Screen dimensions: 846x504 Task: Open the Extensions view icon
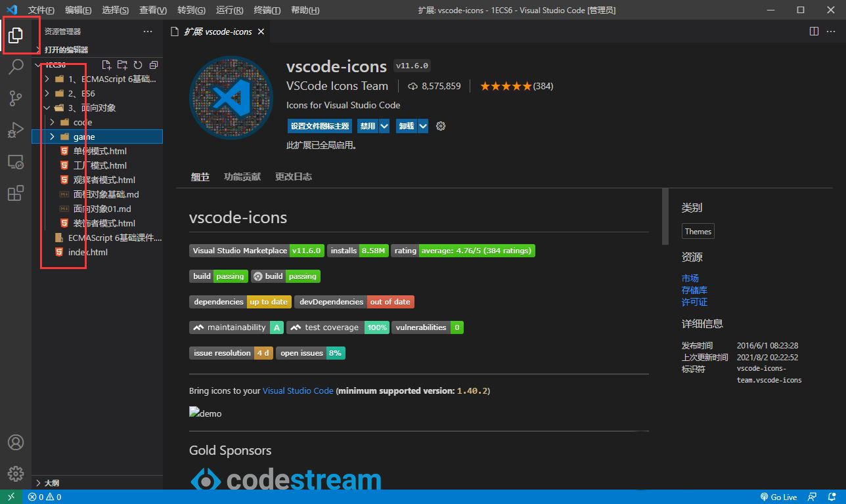[16, 193]
